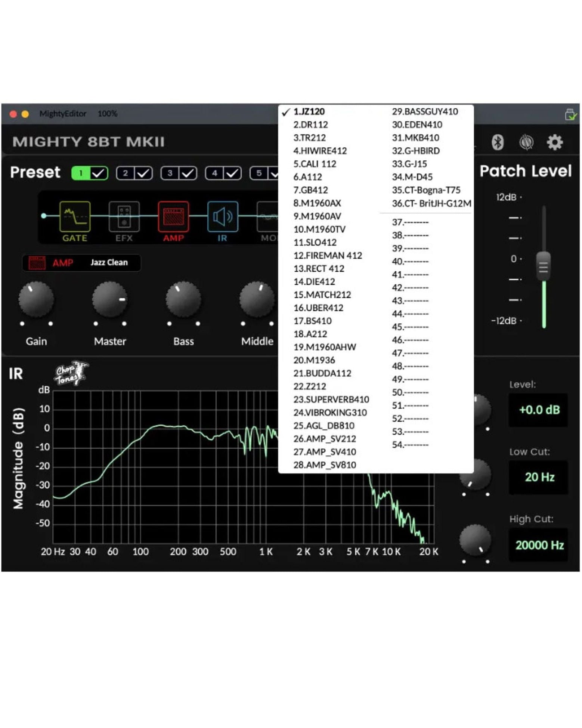Select 35.CT-Bogna-T75 entry
The image size is (582, 728).
426,190
